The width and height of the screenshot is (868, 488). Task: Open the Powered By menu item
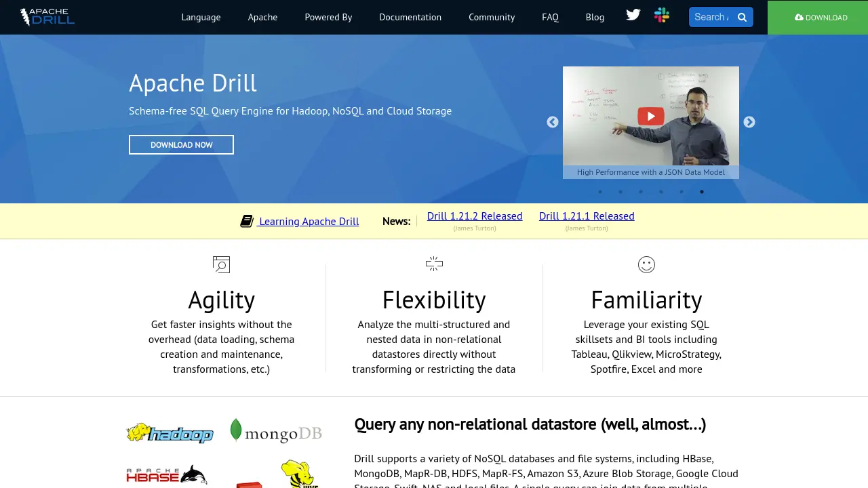(328, 17)
